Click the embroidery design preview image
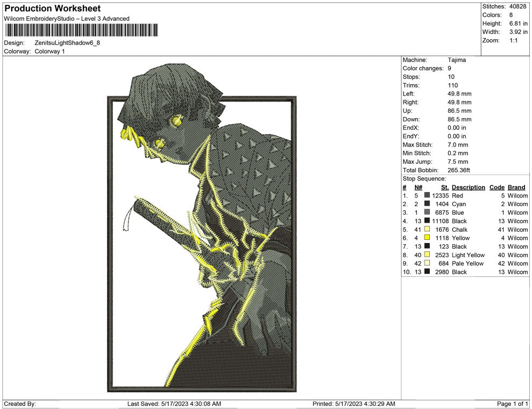The height and width of the screenshot is (409, 532). tap(202, 228)
